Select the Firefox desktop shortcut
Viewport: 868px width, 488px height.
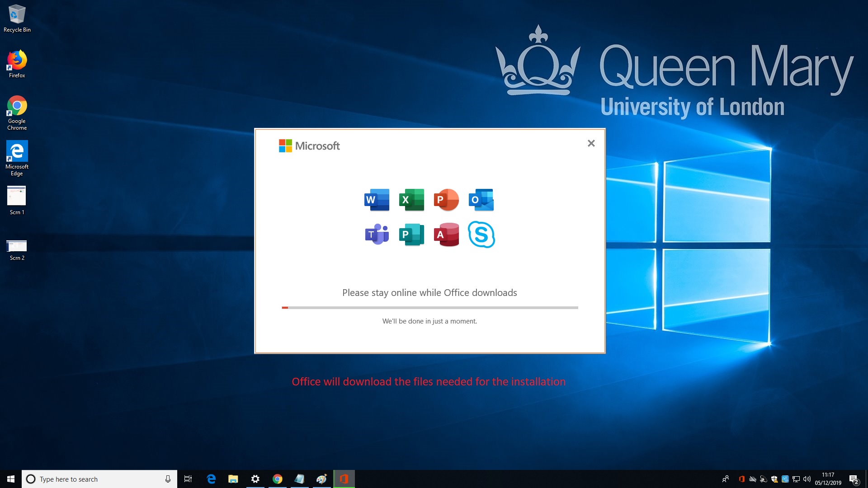[17, 64]
